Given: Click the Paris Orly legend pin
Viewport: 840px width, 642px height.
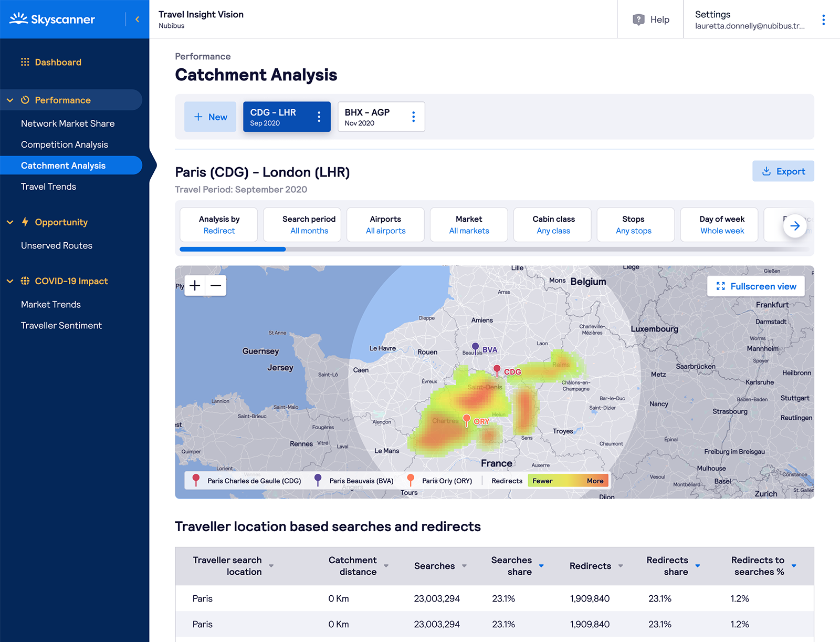Looking at the screenshot, I should (x=411, y=480).
